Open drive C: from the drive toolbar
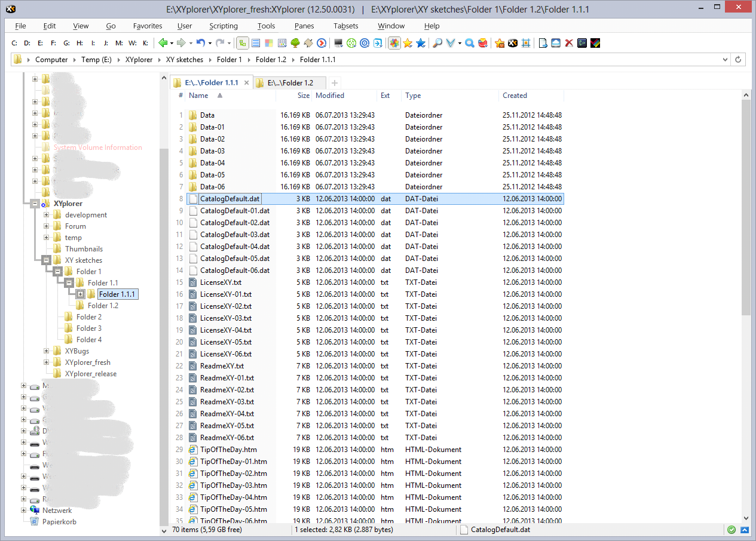The width and height of the screenshot is (756, 541). pyautogui.click(x=14, y=43)
